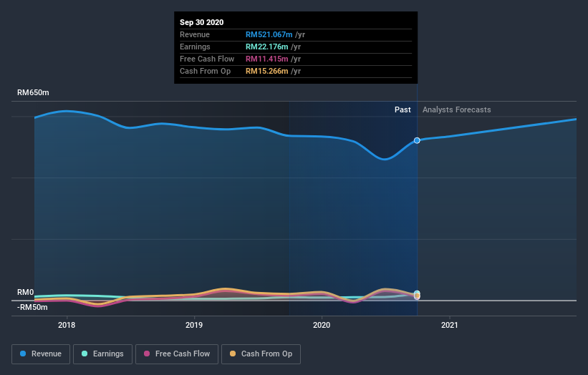Click the 2020 x-axis label
The width and height of the screenshot is (588, 375).
point(322,325)
